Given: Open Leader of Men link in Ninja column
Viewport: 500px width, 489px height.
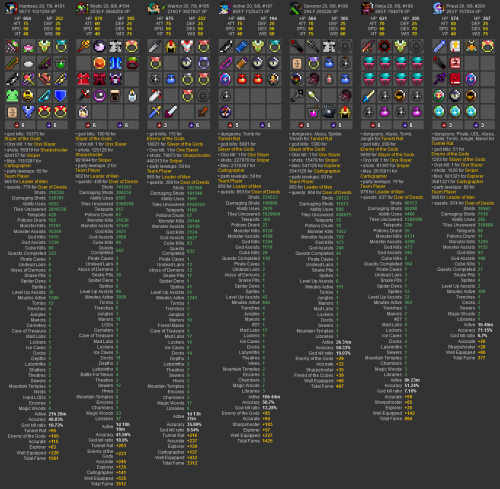Looking at the screenshot, I should 389,192.
